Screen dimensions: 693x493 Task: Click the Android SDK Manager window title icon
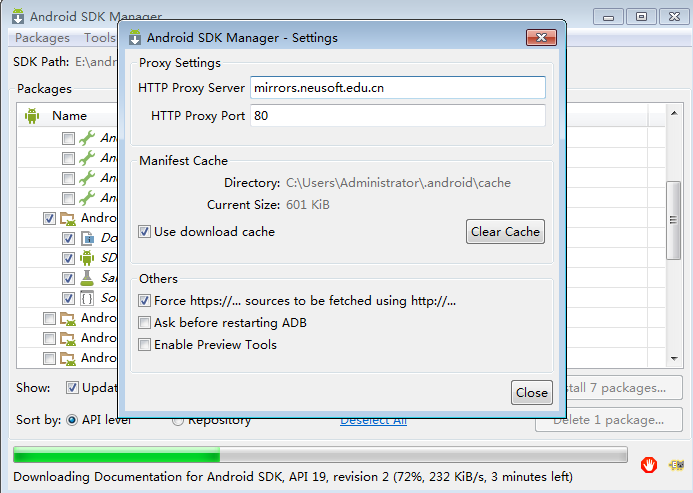click(18, 16)
